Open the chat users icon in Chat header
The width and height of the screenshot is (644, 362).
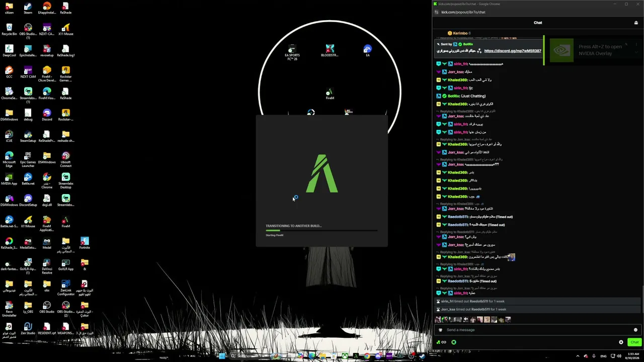(x=636, y=23)
